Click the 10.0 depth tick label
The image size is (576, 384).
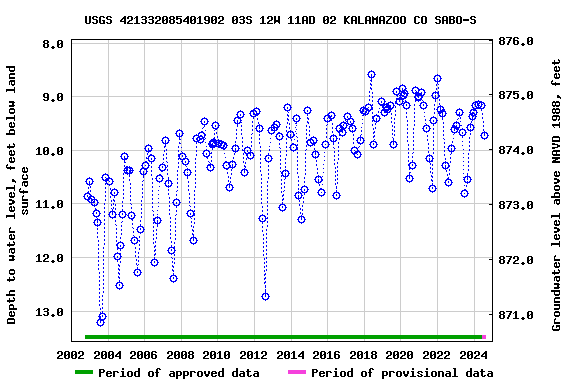coord(49,151)
